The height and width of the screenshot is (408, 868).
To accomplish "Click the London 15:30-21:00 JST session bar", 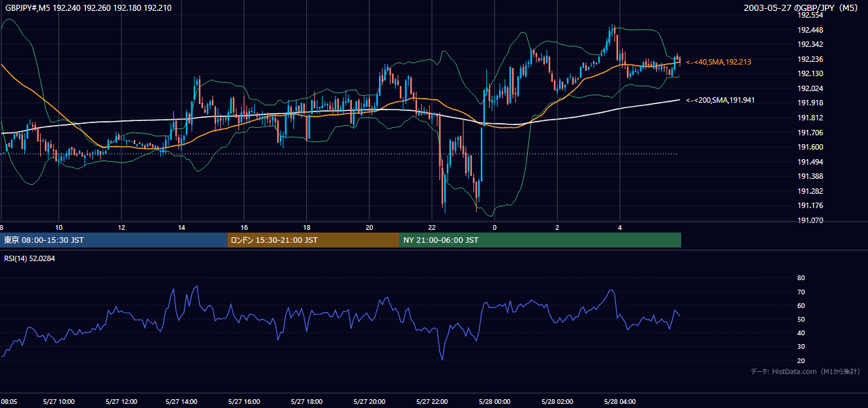I will click(x=313, y=240).
